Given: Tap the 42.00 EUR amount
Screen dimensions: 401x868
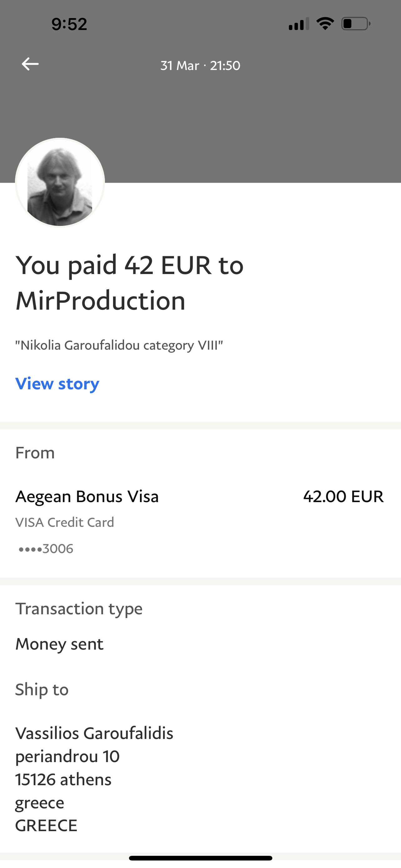Looking at the screenshot, I should click(343, 496).
